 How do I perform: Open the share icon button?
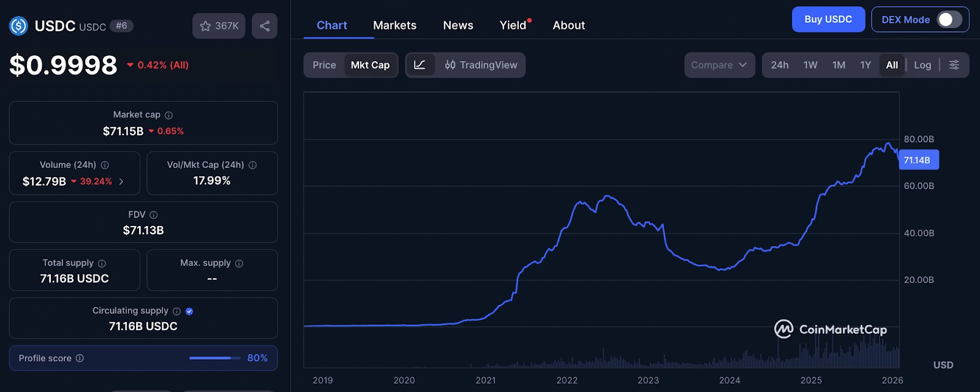[265, 26]
